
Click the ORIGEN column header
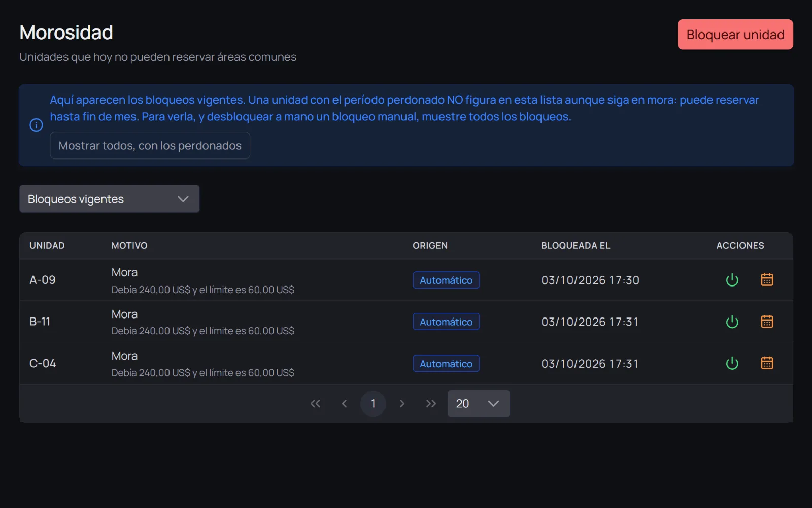430,246
